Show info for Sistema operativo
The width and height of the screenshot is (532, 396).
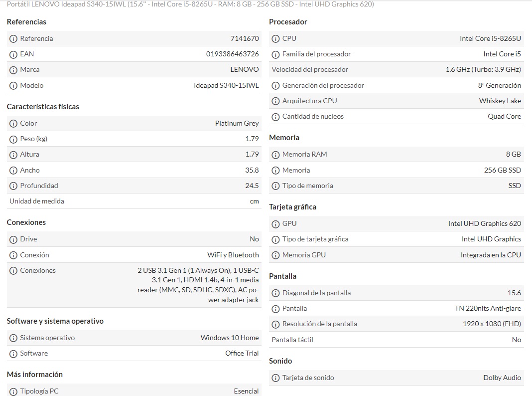[x=13, y=338]
